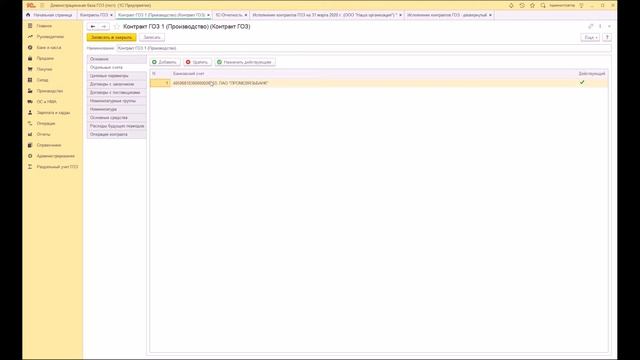
Task: Open the Еще dropdown menu
Action: pos(590,38)
